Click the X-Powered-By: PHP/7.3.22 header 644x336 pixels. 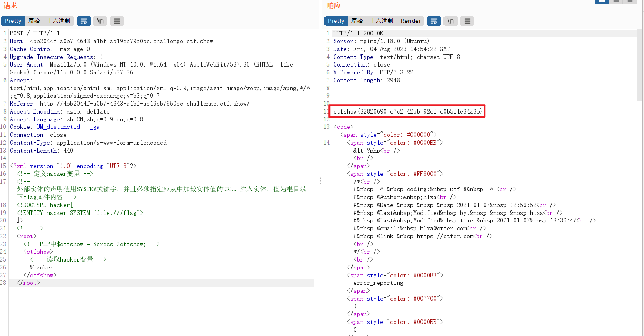(373, 72)
